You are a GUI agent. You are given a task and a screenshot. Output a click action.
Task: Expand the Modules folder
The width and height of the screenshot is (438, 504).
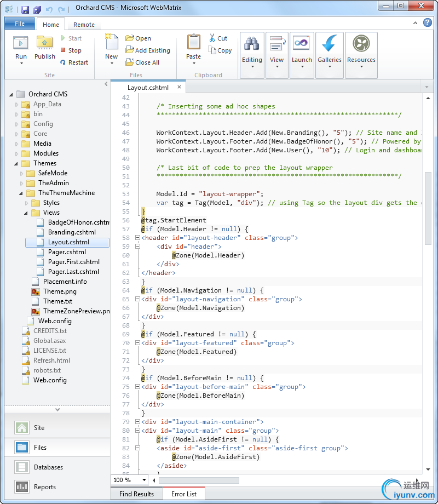click(16, 153)
